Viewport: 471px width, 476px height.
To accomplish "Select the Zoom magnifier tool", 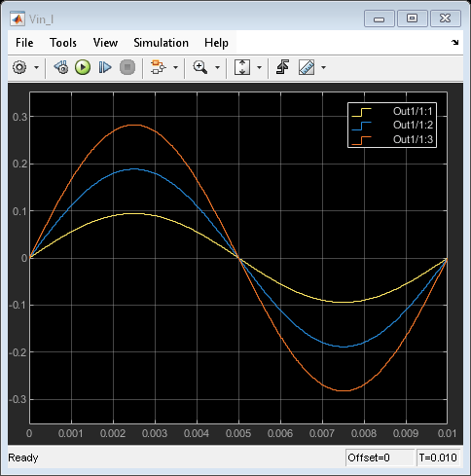I will 200,67.
